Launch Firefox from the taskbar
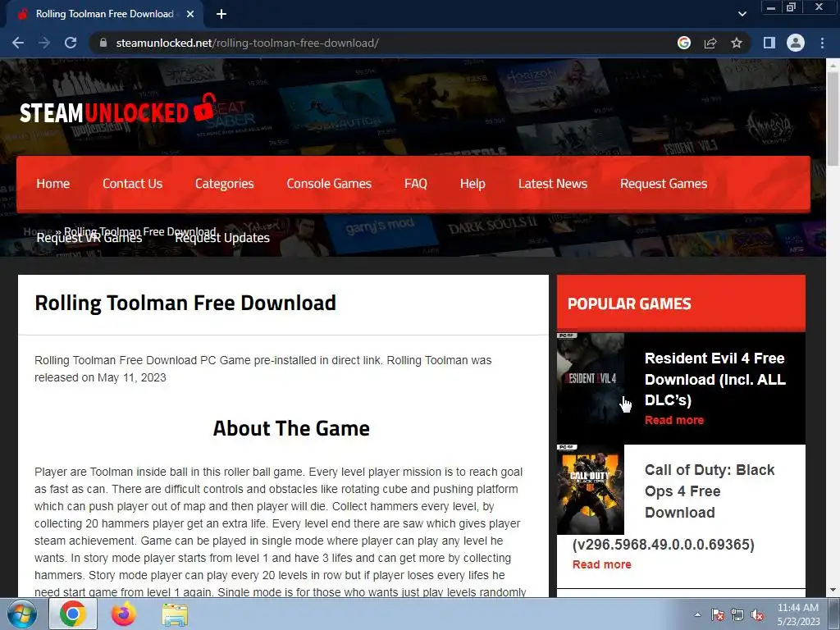Image resolution: width=840 pixels, height=630 pixels. click(124, 614)
